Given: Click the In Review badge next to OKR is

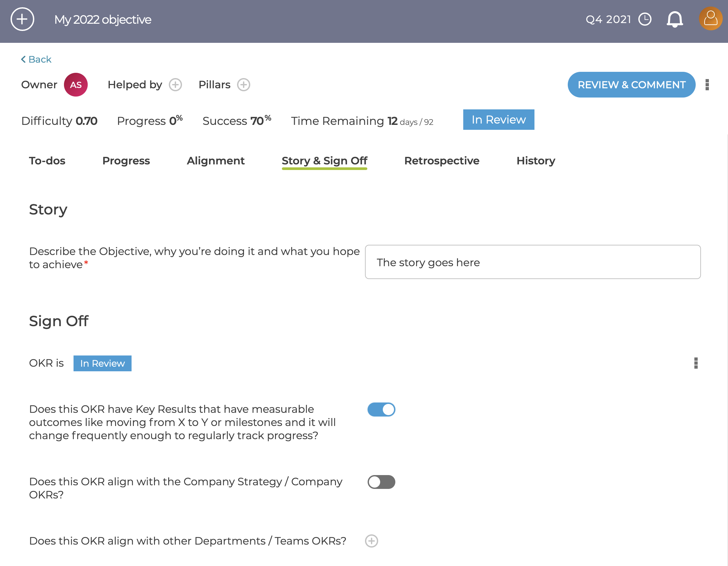Looking at the screenshot, I should point(102,363).
